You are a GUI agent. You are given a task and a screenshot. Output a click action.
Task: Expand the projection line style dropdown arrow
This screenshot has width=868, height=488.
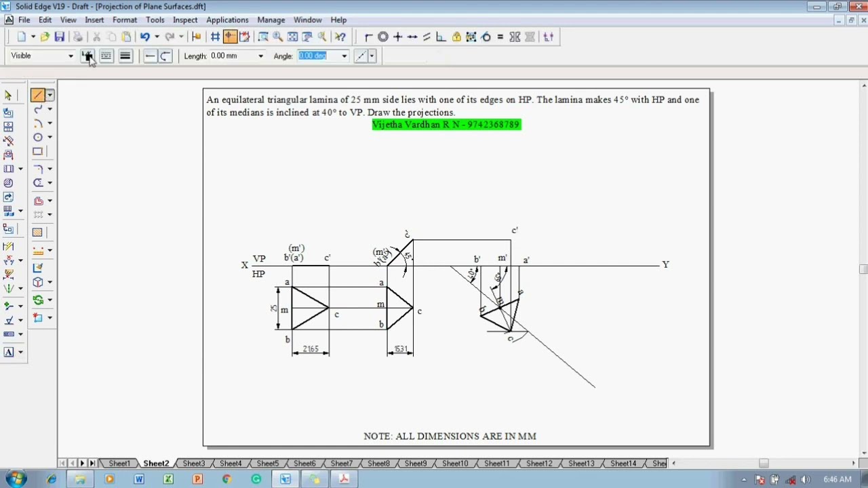pyautogui.click(x=372, y=56)
